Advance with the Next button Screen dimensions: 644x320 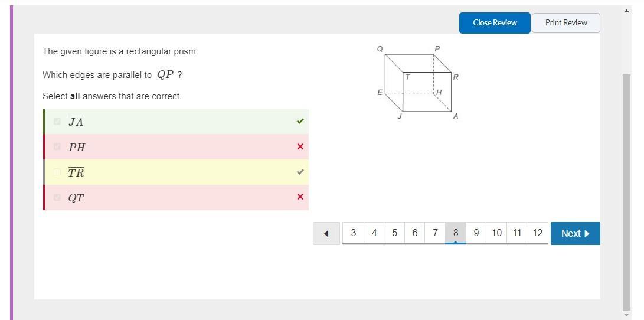tap(575, 233)
